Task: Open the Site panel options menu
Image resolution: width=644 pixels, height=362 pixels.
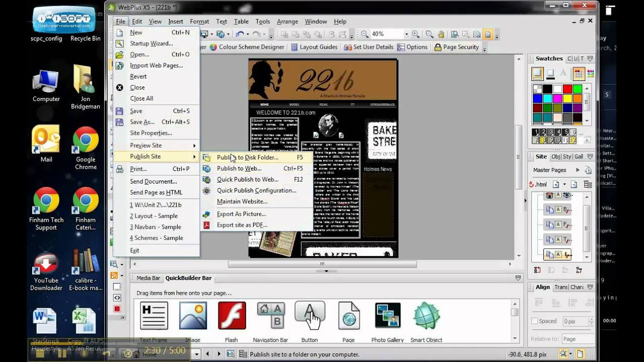Action: (590, 156)
